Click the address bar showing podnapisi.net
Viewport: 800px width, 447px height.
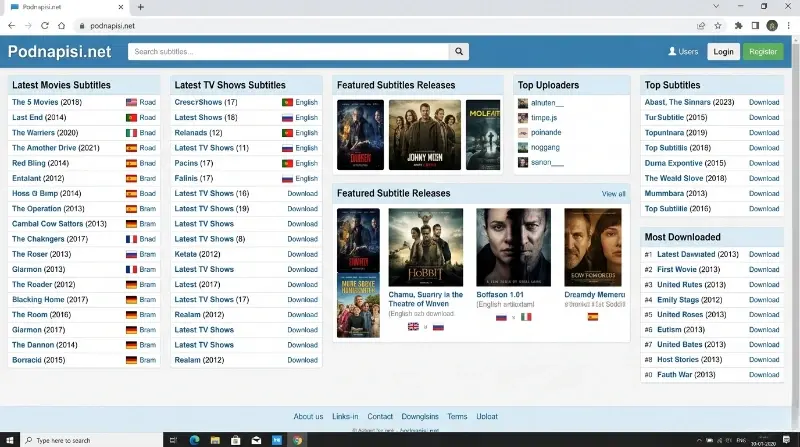tap(383, 26)
